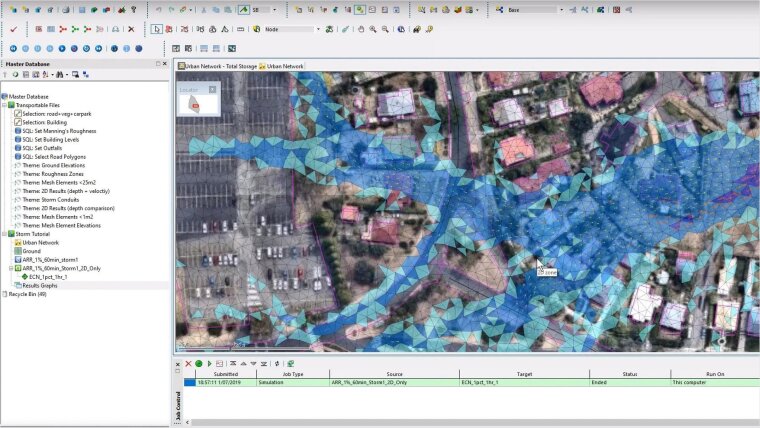Click the undo arrow icon
Image resolution: width=760 pixels, height=428 pixels.
(158, 9)
